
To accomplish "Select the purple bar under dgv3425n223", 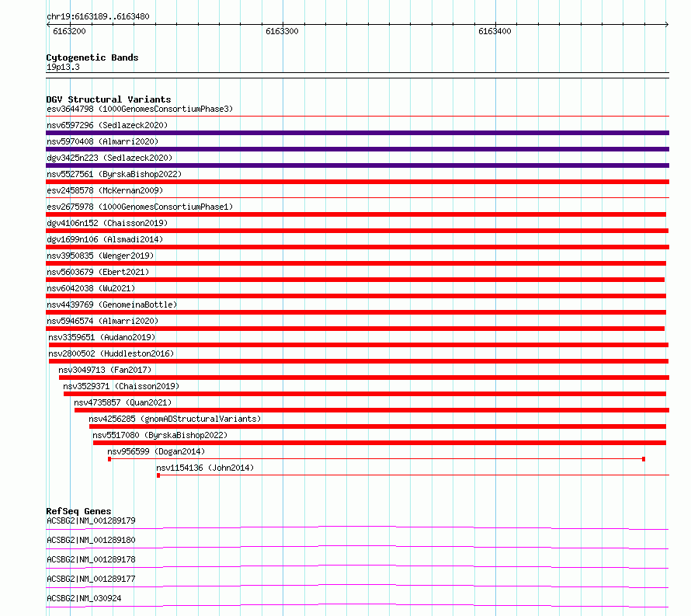I will pos(357,165).
